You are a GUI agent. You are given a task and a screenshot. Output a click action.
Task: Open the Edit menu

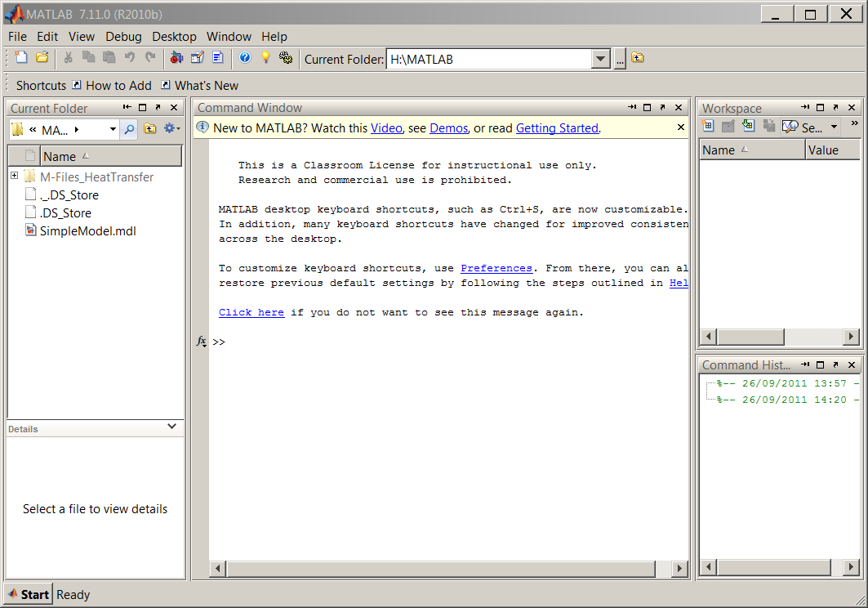47,37
